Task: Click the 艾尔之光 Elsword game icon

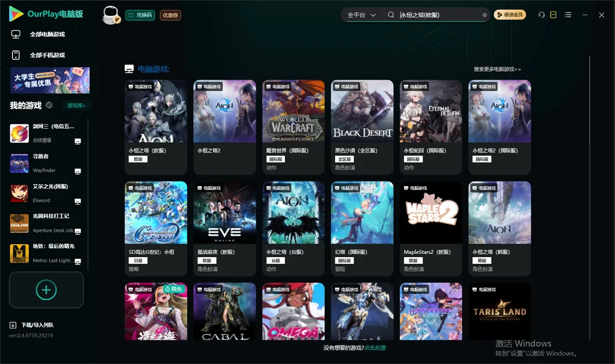Action: click(19, 193)
